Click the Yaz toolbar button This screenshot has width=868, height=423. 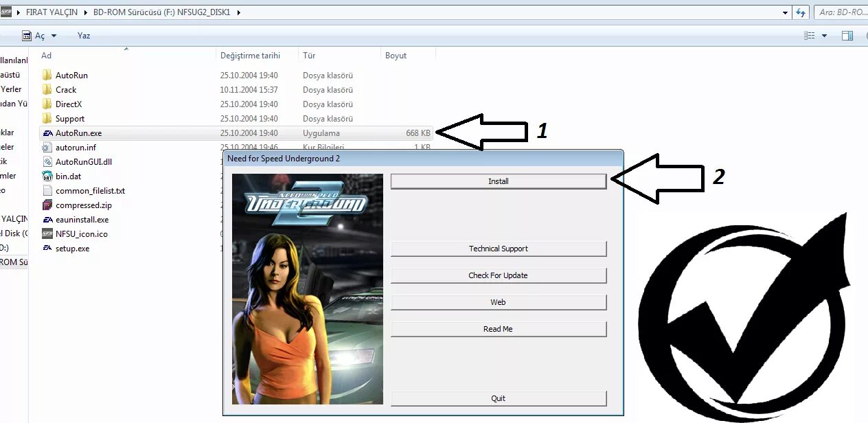84,36
